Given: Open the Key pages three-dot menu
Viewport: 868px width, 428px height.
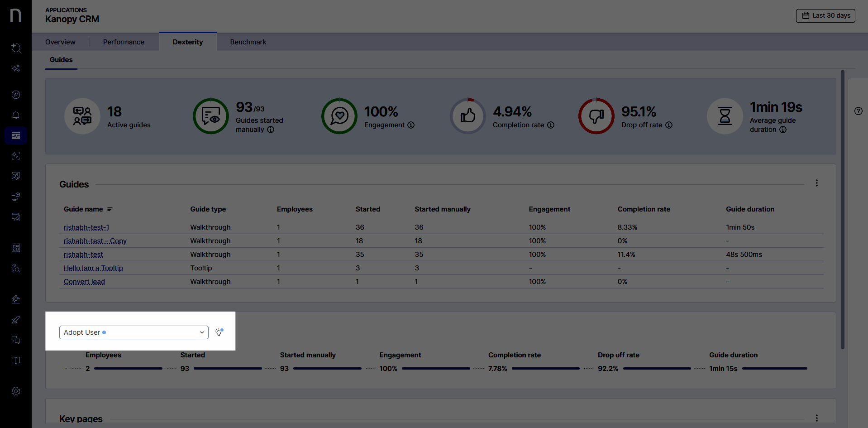Looking at the screenshot, I should (816, 418).
